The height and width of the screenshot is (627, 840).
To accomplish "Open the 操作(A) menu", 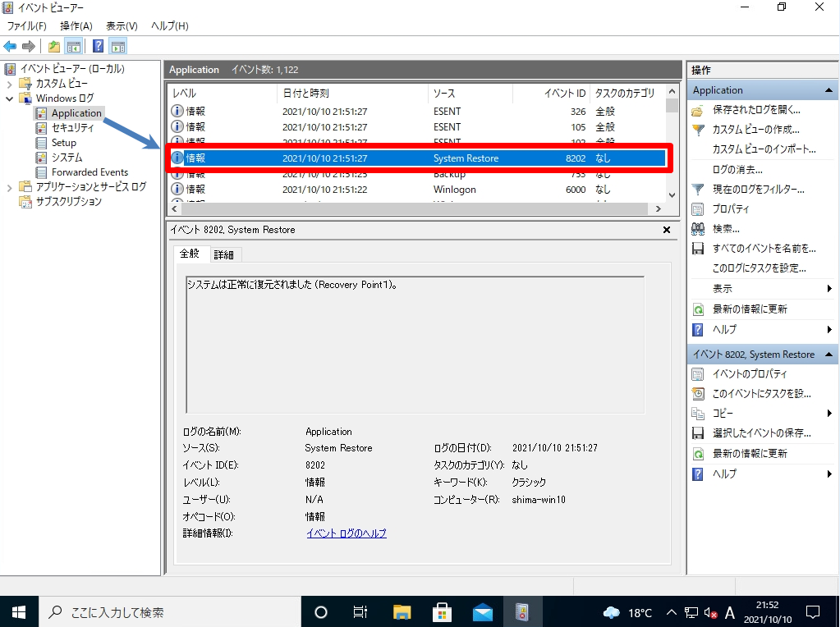I will (x=76, y=25).
